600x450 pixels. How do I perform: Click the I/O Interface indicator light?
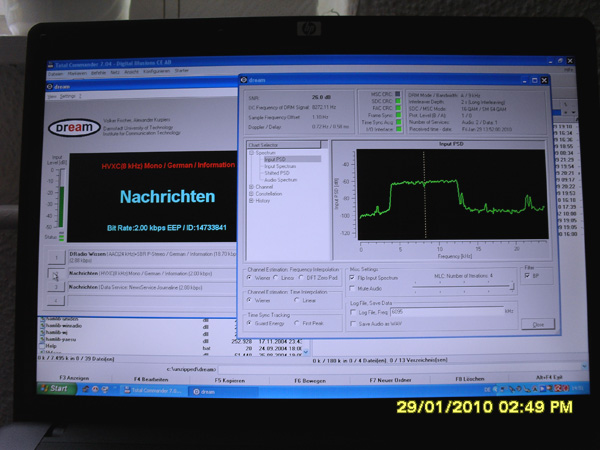coord(399,129)
